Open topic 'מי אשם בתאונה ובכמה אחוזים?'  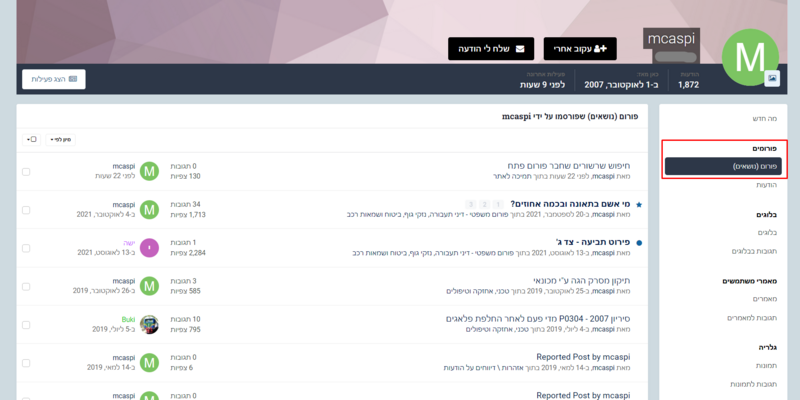point(570,204)
